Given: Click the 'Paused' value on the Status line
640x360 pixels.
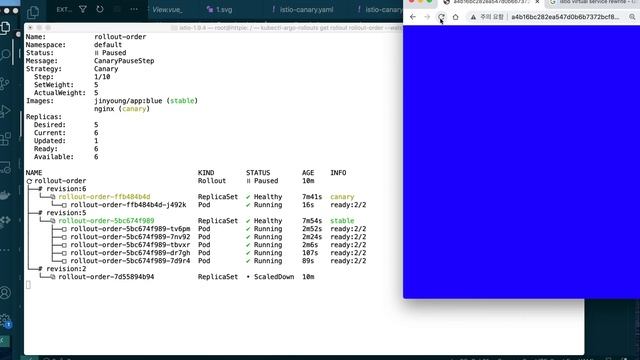Looking at the screenshot, I should pyautogui.click(x=114, y=53).
